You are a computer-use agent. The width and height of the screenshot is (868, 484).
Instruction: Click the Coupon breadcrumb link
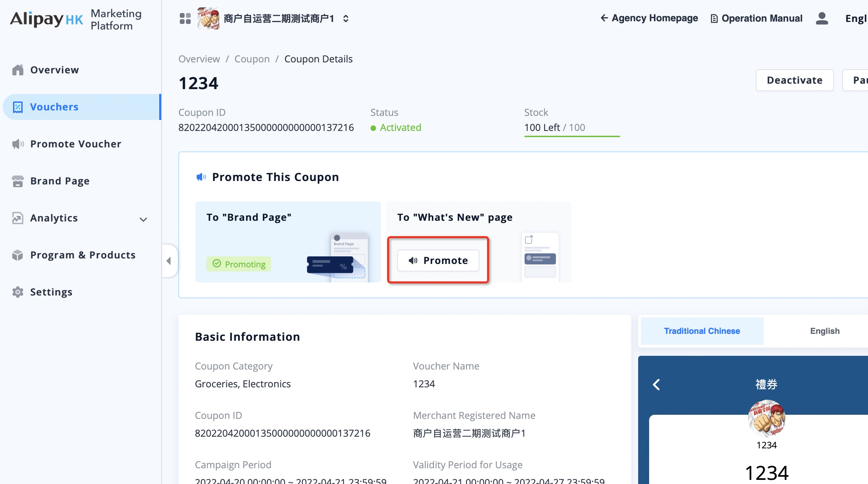252,59
